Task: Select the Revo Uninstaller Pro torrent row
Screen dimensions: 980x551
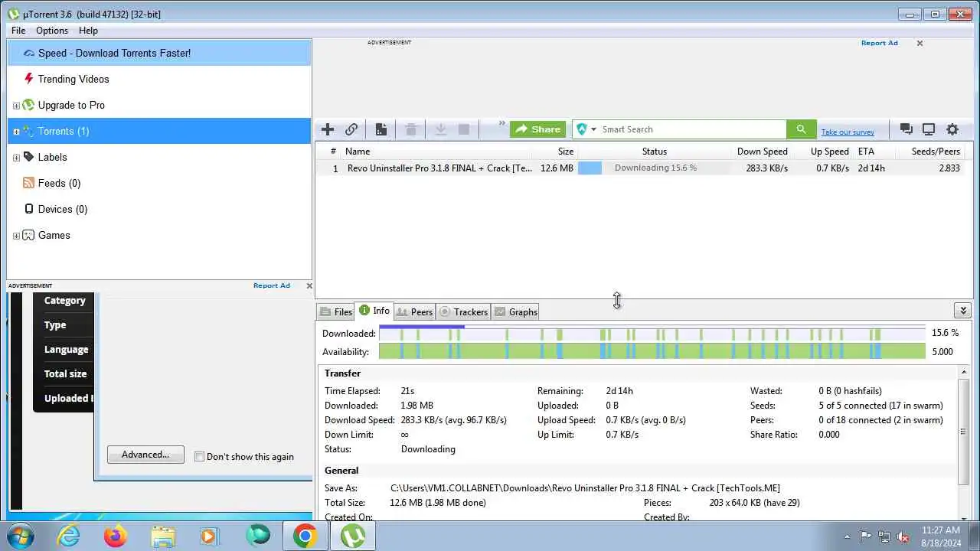Action: pos(643,168)
